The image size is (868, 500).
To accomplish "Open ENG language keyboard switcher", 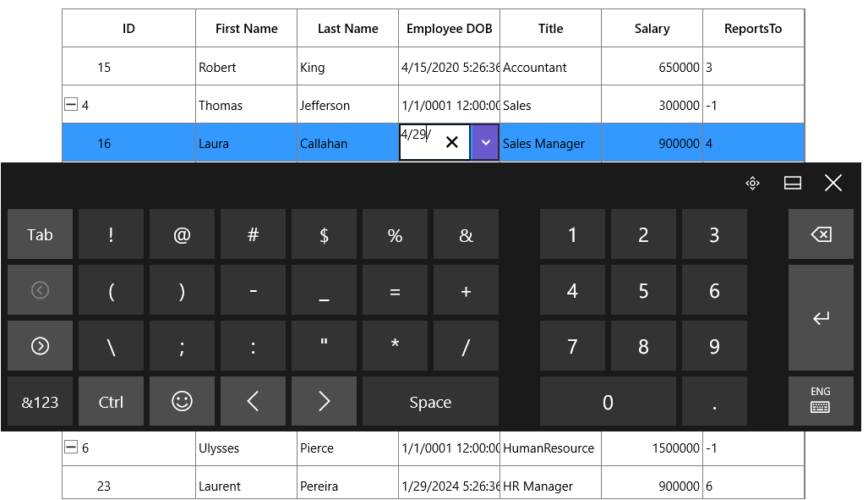I will 821,401.
